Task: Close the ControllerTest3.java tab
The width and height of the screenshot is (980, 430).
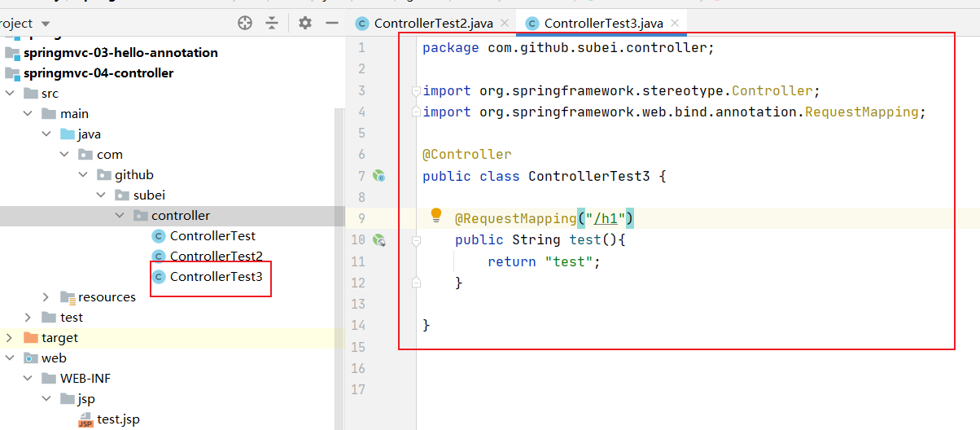Action: click(675, 24)
